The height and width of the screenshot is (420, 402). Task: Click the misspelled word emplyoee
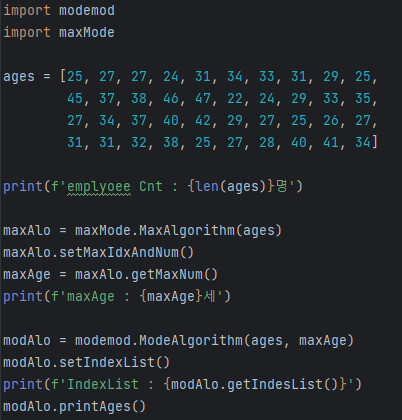[99, 187]
